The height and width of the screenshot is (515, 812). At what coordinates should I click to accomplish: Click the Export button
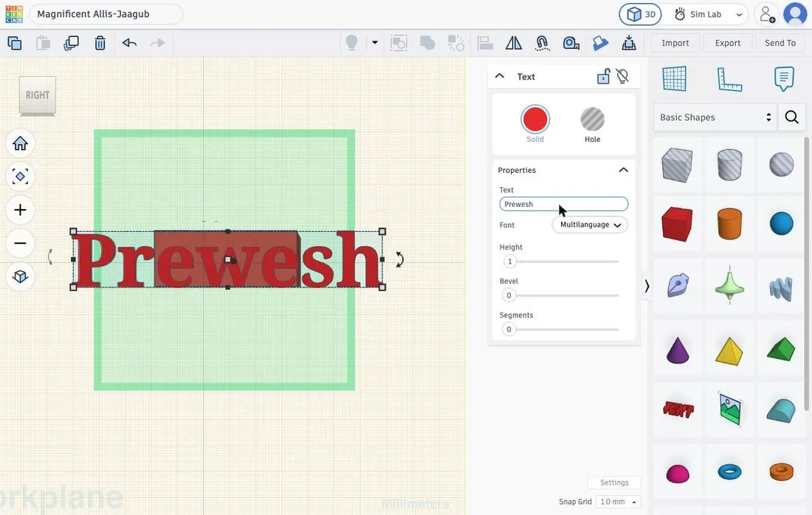pyautogui.click(x=728, y=43)
